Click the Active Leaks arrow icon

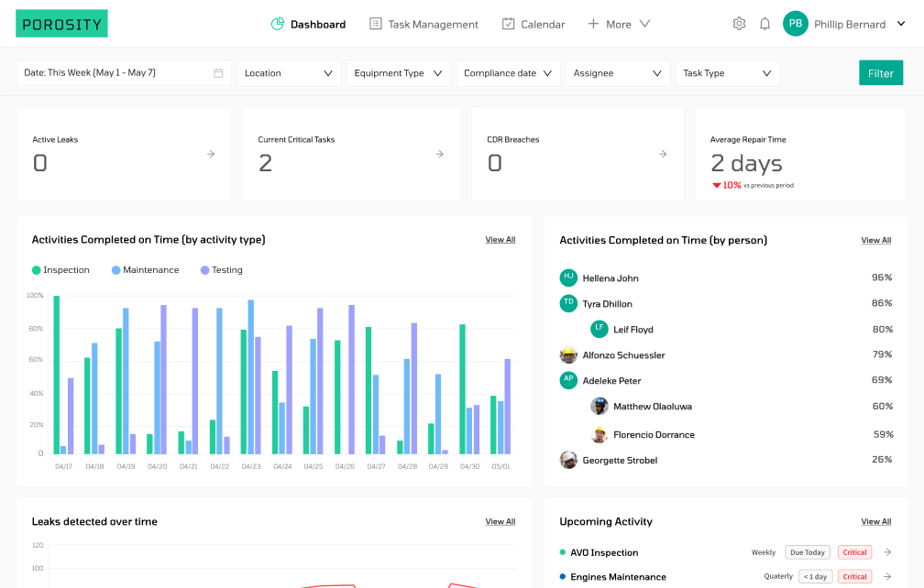click(x=211, y=154)
